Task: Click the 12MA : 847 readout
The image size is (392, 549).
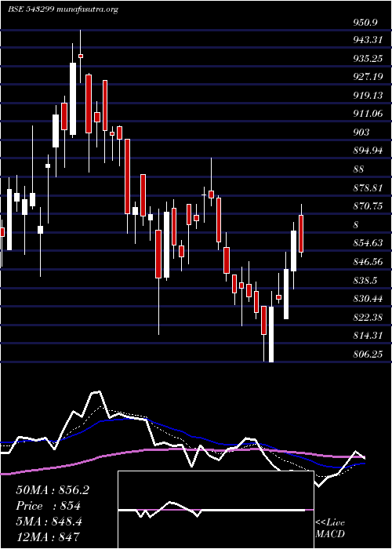Action: coord(48,537)
